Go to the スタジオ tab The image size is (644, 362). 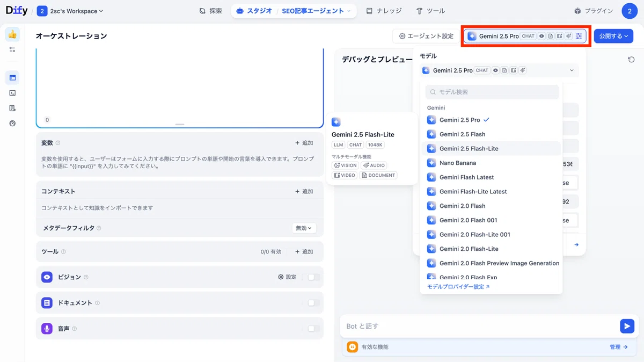coord(255,11)
